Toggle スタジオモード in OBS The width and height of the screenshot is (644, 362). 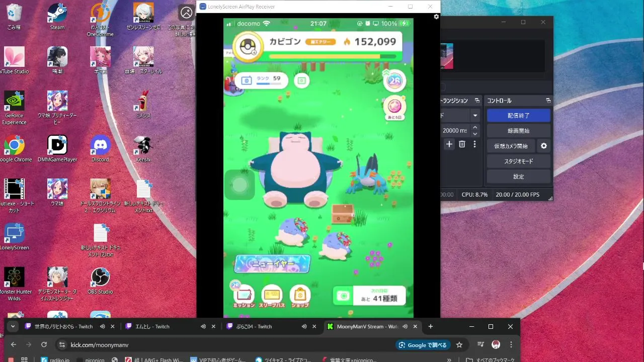point(518,161)
